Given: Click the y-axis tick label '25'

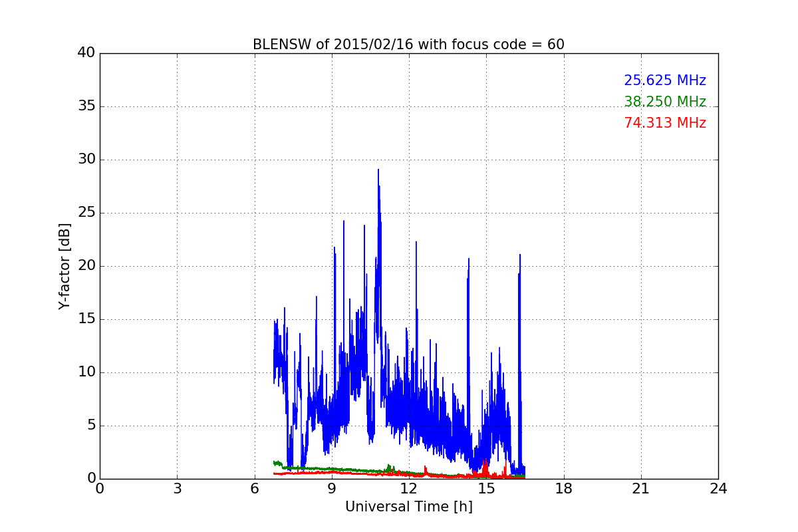Looking at the screenshot, I should click(86, 213).
